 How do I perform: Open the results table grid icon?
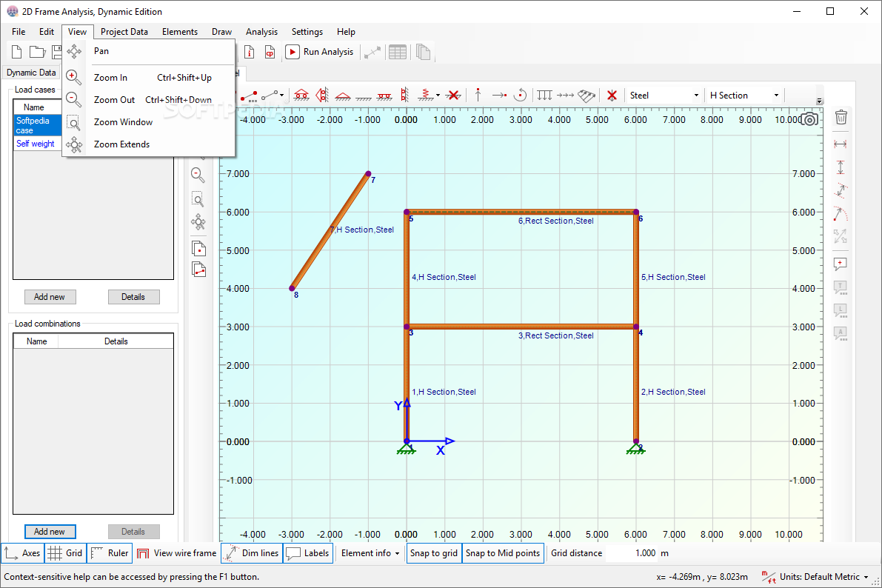398,52
